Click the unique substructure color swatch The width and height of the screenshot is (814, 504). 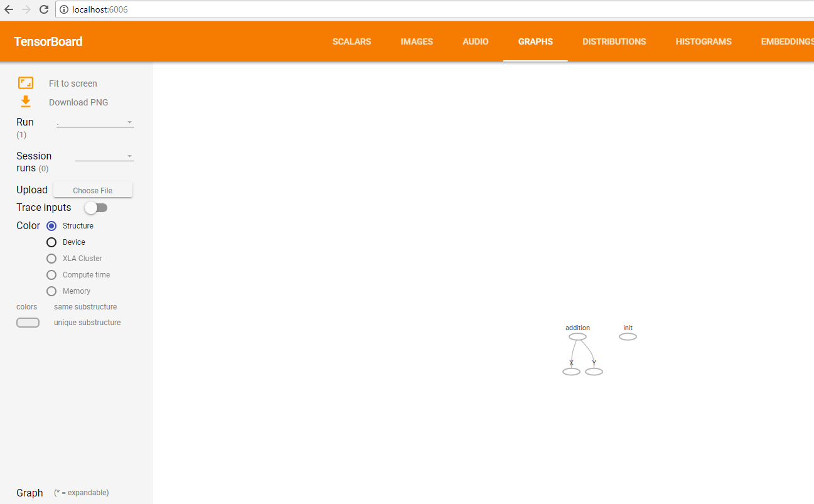pos(28,323)
